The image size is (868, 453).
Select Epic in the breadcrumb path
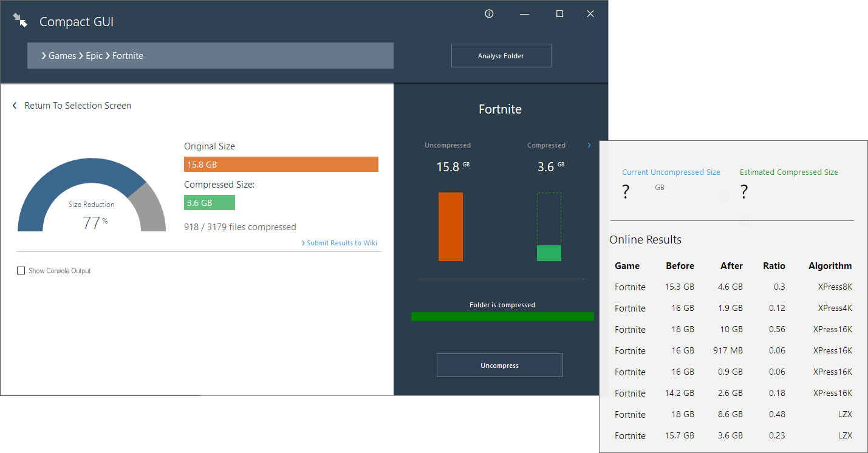(94, 55)
